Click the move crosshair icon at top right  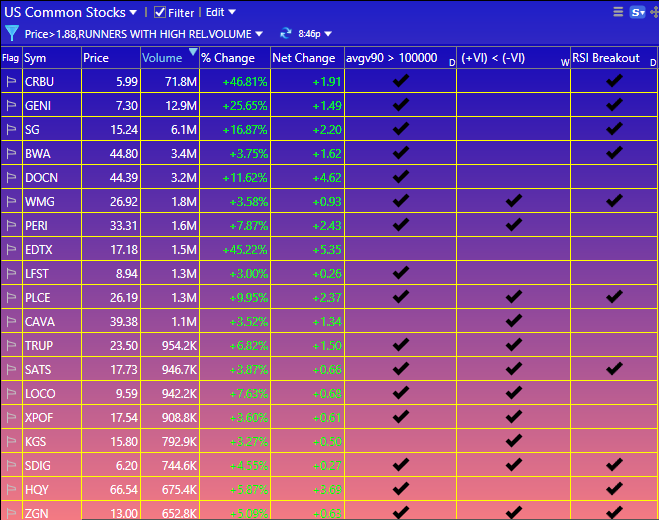coord(654,12)
